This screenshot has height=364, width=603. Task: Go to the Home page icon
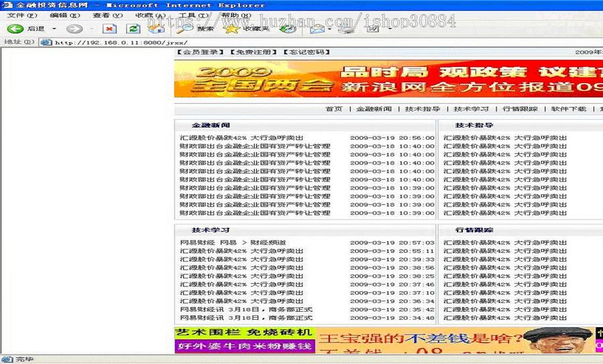click(x=157, y=29)
